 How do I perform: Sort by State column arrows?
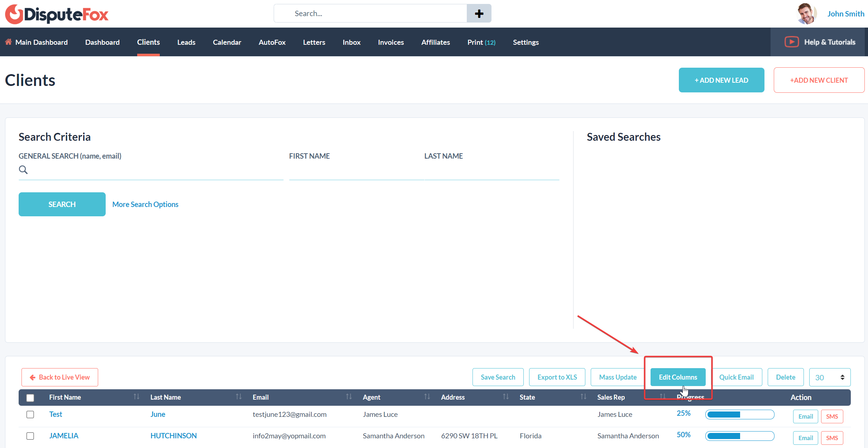tap(583, 397)
